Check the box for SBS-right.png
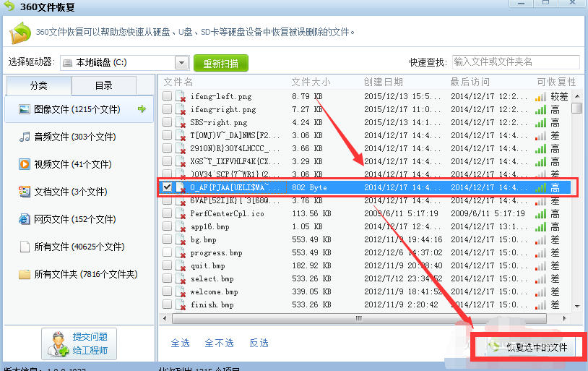The width and height of the screenshot is (588, 371). point(168,122)
